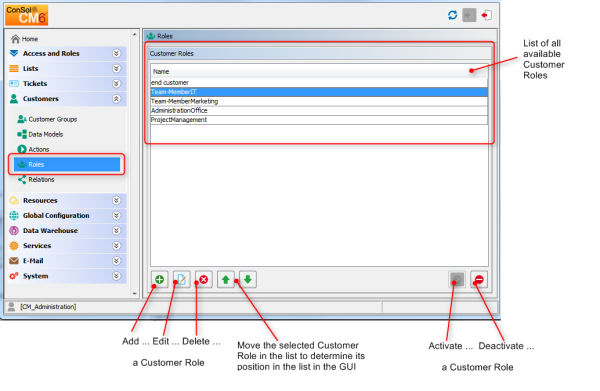This screenshot has width=600, height=391.
Task: Click the blue refresh icon at top
Action: 452,15
